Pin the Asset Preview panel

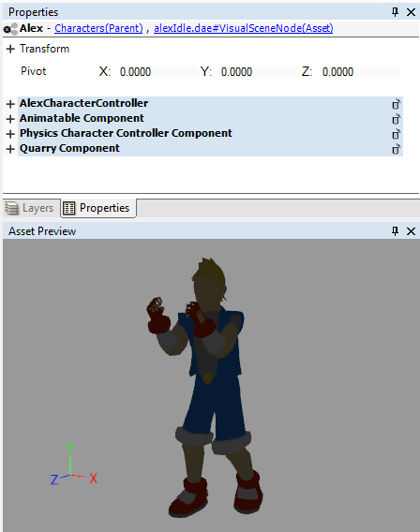click(395, 231)
